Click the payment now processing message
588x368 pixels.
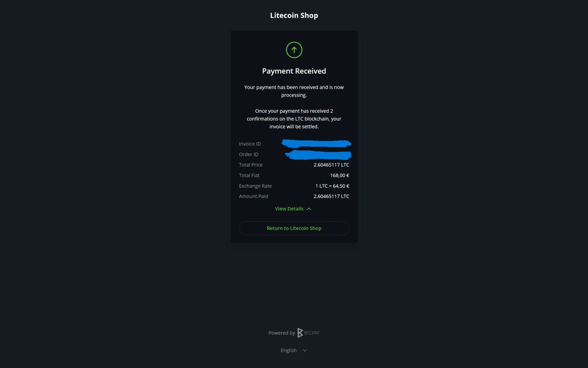(x=294, y=91)
